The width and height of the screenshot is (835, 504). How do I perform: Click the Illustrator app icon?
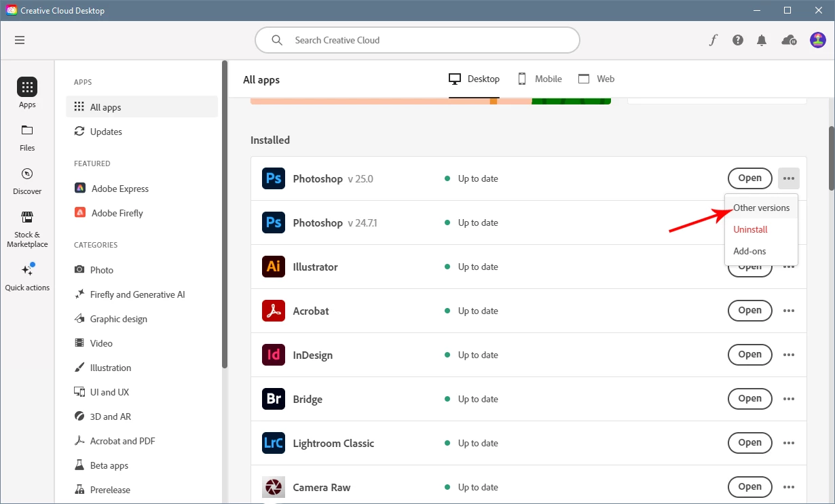click(x=274, y=267)
